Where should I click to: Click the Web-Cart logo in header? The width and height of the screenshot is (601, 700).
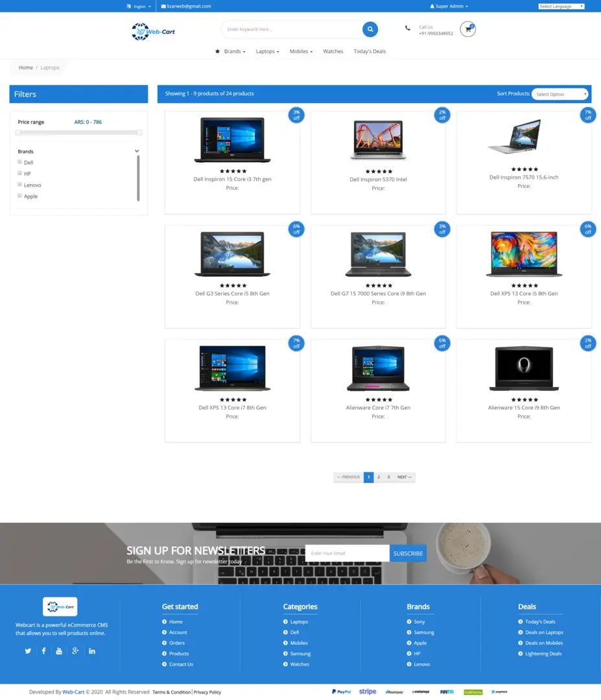tap(153, 32)
